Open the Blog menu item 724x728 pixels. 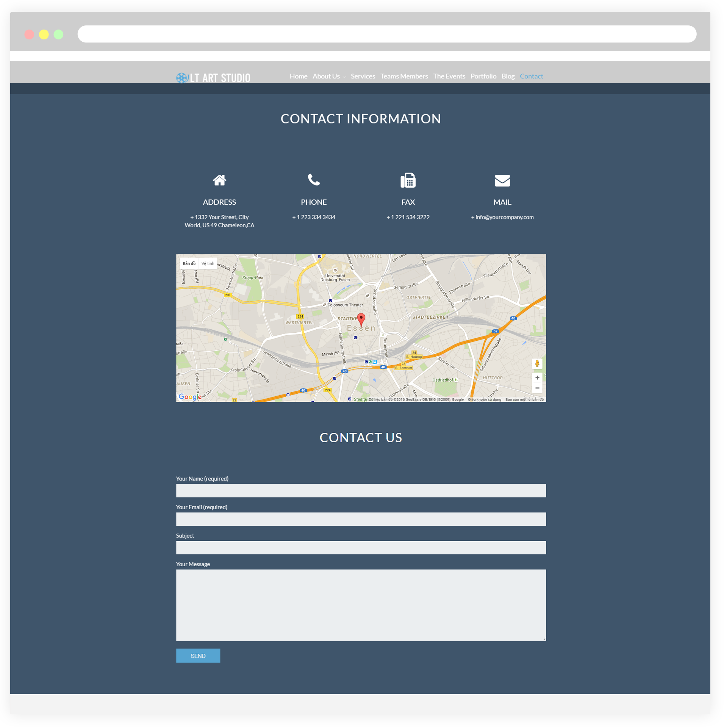pyautogui.click(x=508, y=76)
